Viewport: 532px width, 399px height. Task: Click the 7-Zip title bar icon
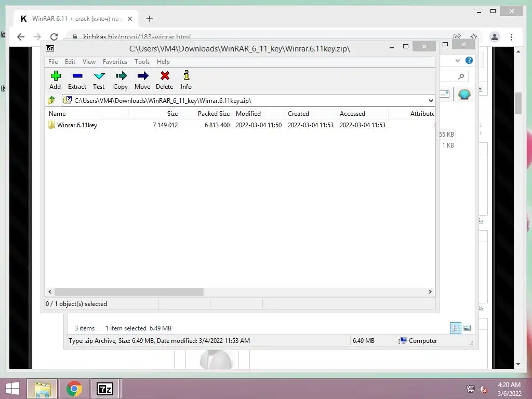coord(50,48)
